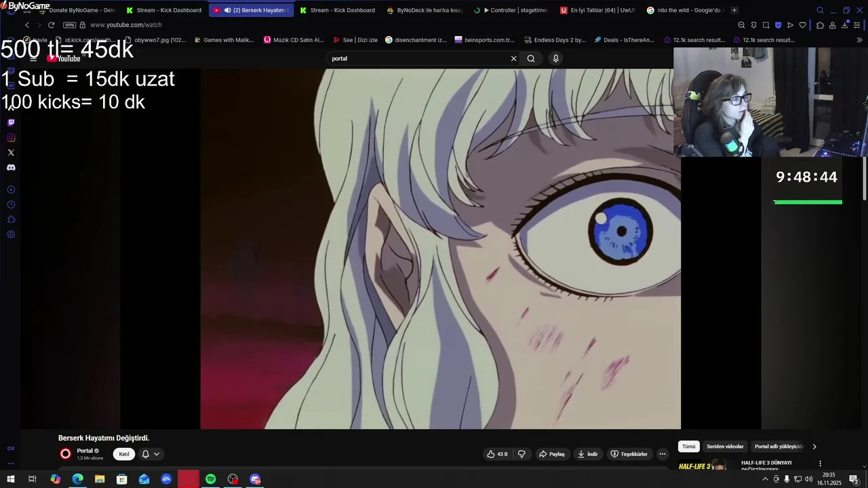Start voice search with microphone icon
868x488 pixels.
pos(555,58)
